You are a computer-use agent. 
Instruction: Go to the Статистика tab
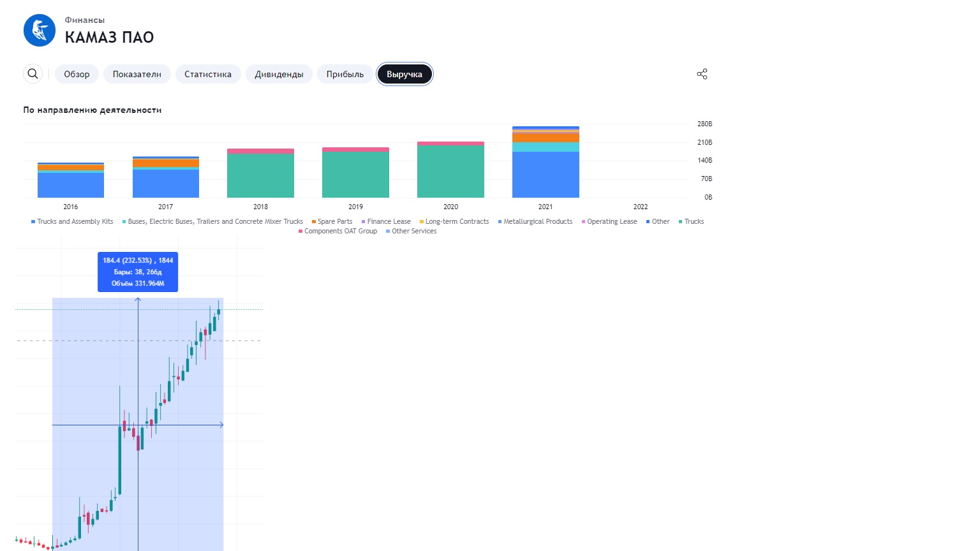coord(208,74)
